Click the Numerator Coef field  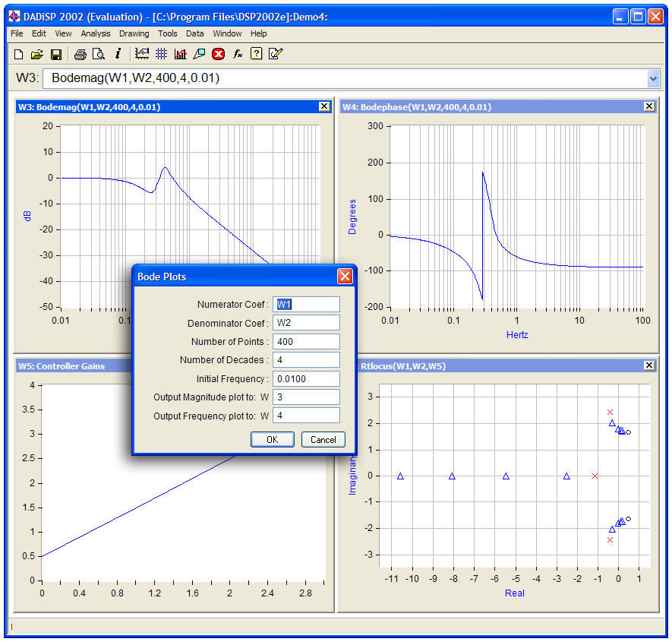point(306,305)
